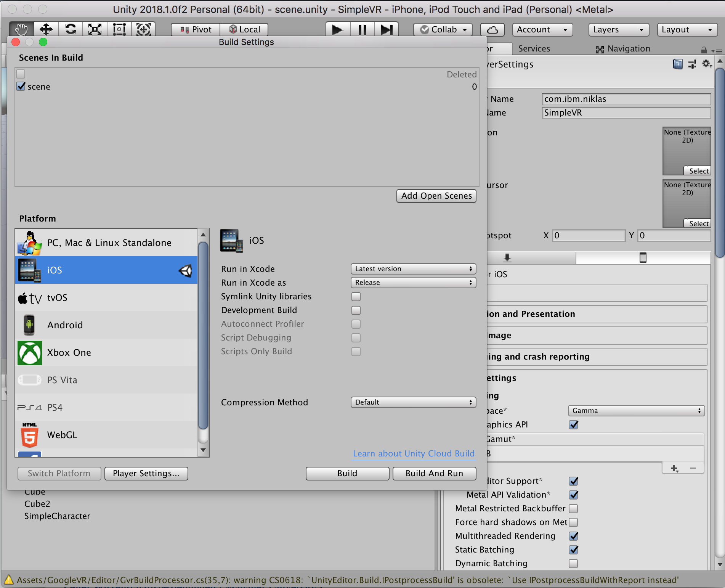The width and height of the screenshot is (725, 588).
Task: Switch to the Navigation tab
Action: [623, 48]
